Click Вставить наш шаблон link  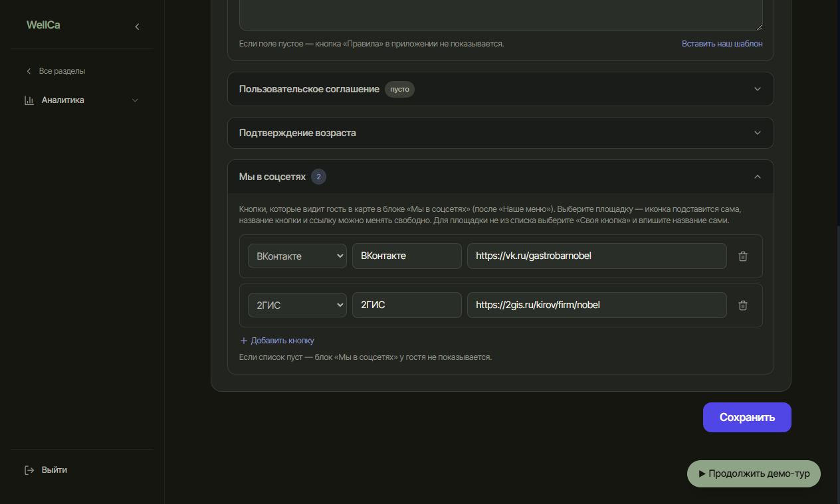tap(722, 44)
